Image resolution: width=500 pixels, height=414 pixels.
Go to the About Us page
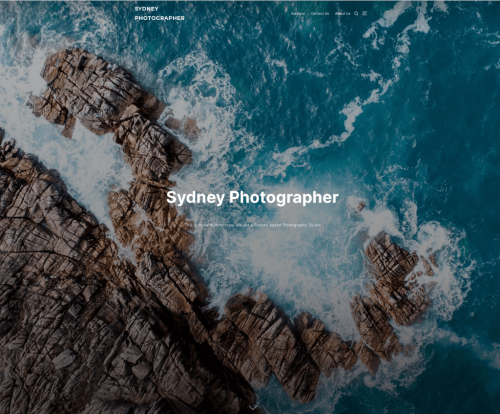[342, 14]
